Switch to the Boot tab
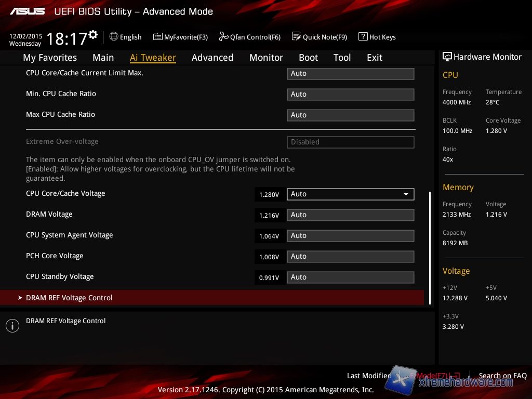Screen dimensions: 532x399 click(x=308, y=58)
